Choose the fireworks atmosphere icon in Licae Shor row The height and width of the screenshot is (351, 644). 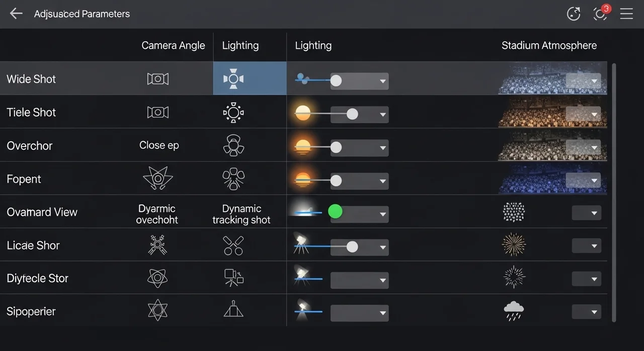pyautogui.click(x=514, y=245)
